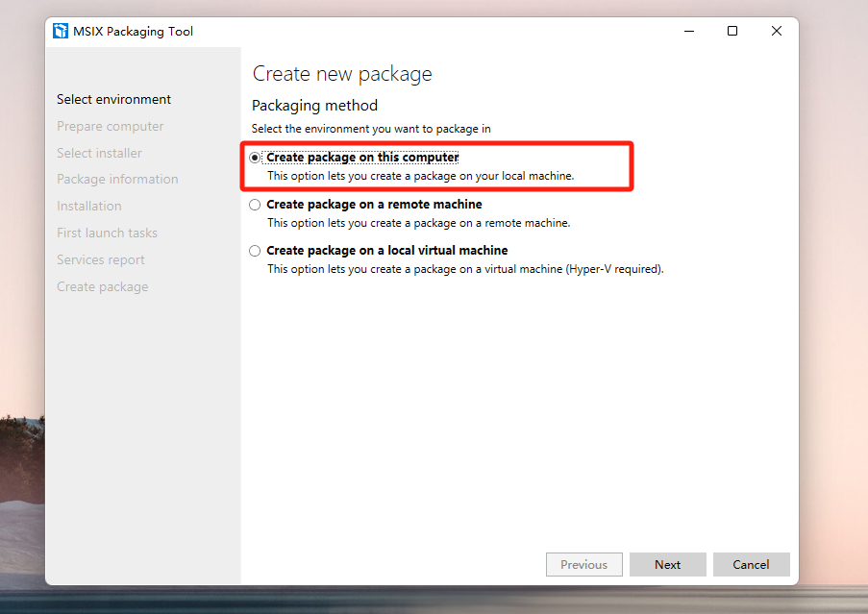The image size is (868, 614).
Task: Close the MSIX Packaging Tool window
Action: [x=776, y=31]
